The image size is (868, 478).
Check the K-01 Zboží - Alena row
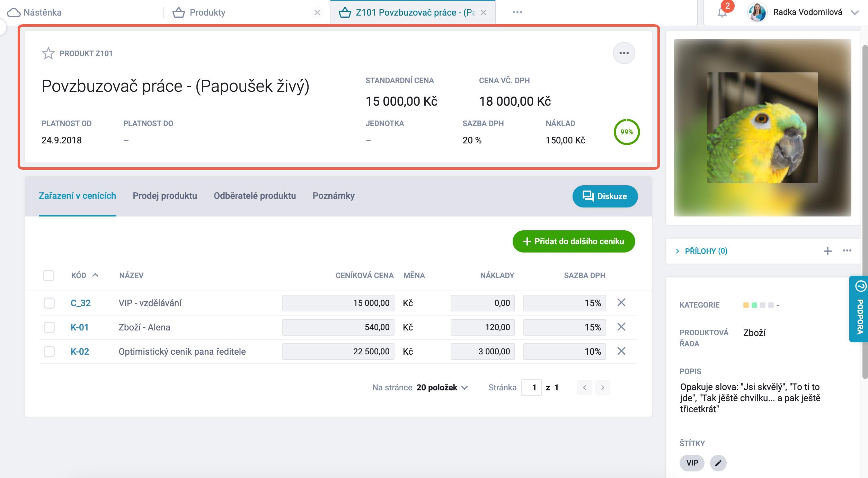[49, 327]
